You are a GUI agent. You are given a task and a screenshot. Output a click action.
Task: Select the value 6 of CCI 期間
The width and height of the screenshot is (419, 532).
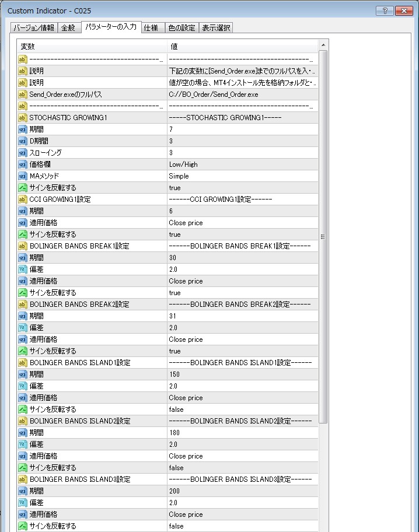171,211
